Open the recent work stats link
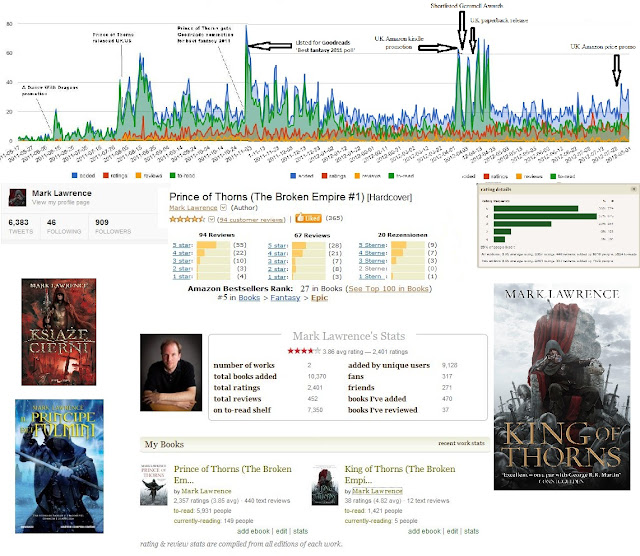The height and width of the screenshot is (556, 640). point(461,443)
